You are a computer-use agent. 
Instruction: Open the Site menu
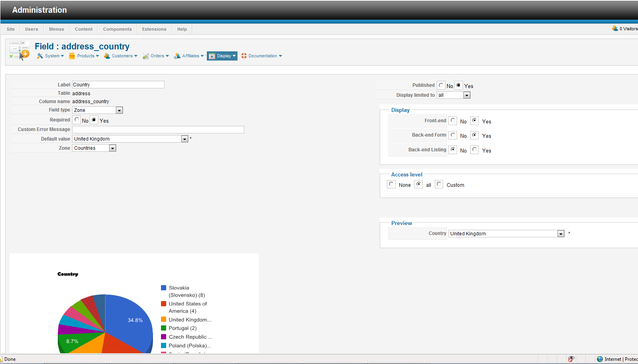[11, 29]
